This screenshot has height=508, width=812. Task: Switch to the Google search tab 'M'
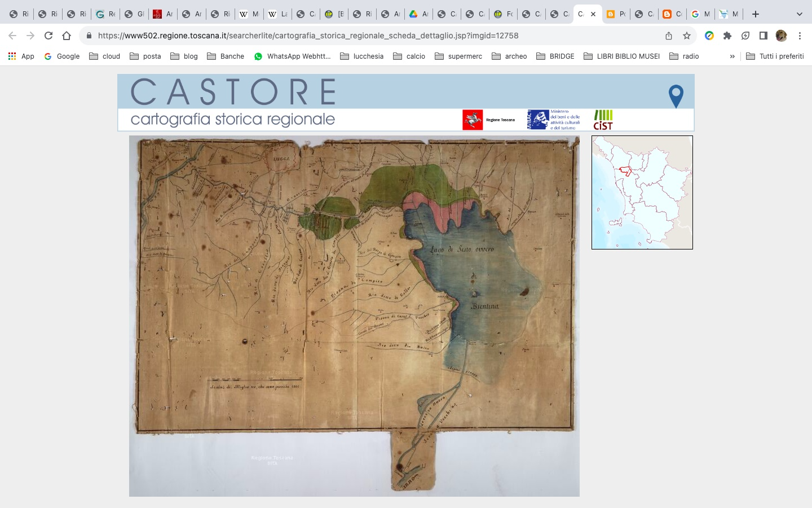click(700, 14)
